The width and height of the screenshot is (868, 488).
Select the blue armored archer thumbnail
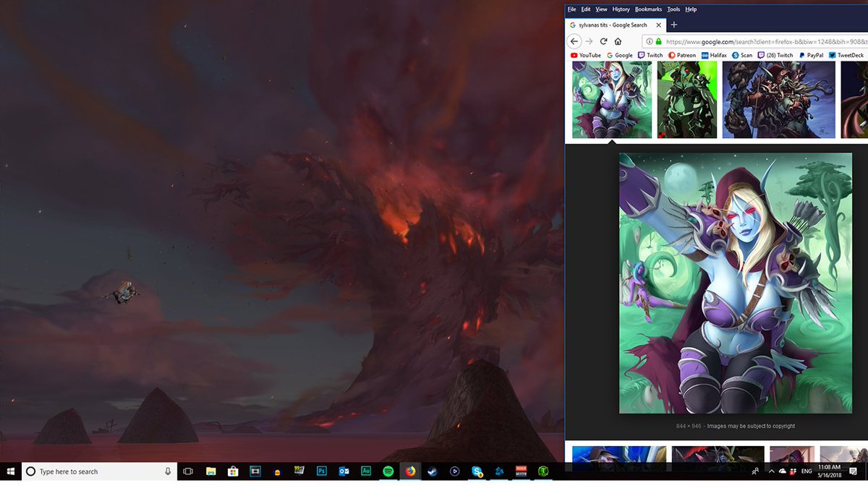pyautogui.click(x=778, y=99)
